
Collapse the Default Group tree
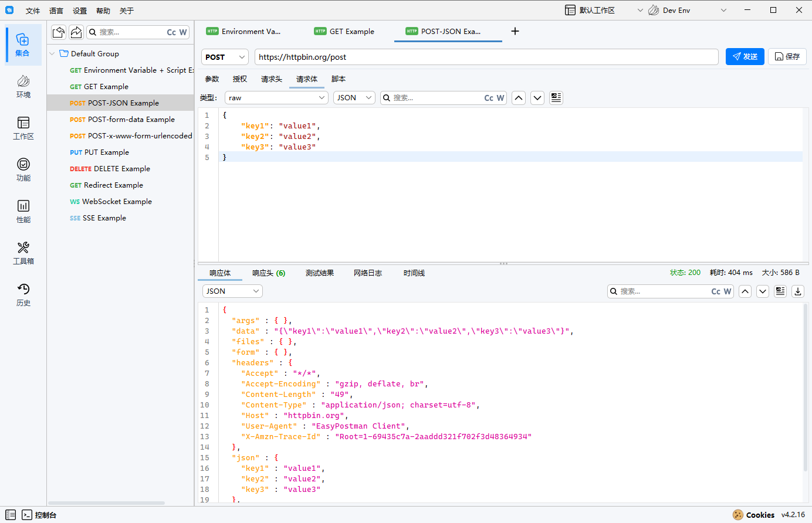tap(52, 53)
